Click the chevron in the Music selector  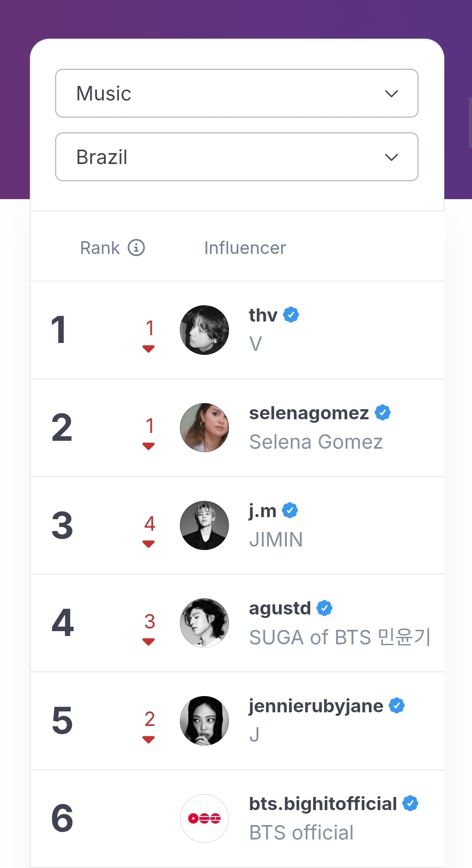391,93
